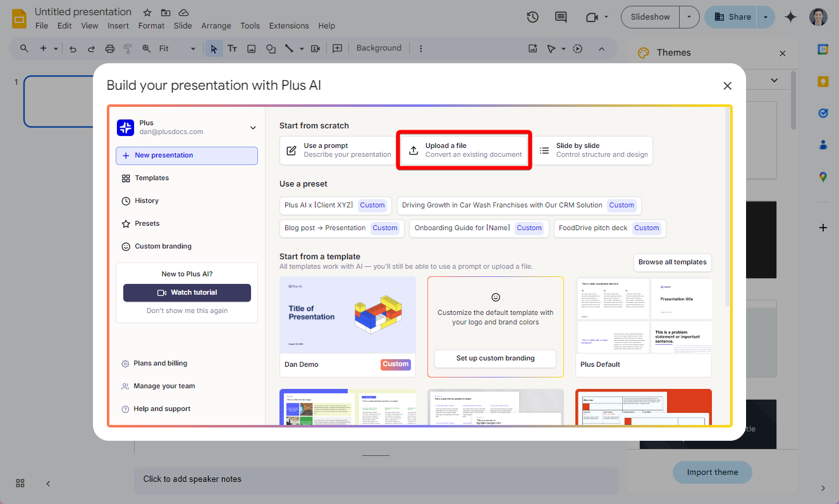Choose Upload a file option
839x504 pixels.
click(464, 151)
